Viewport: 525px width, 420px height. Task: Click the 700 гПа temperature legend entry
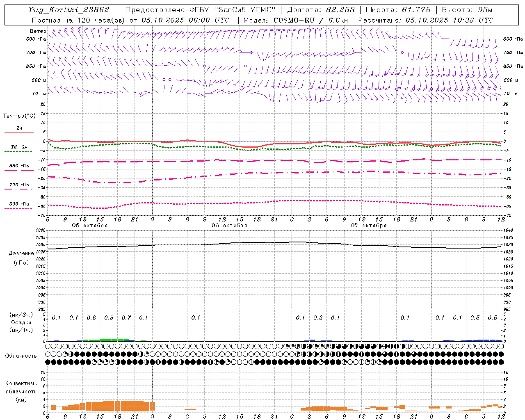(x=19, y=185)
